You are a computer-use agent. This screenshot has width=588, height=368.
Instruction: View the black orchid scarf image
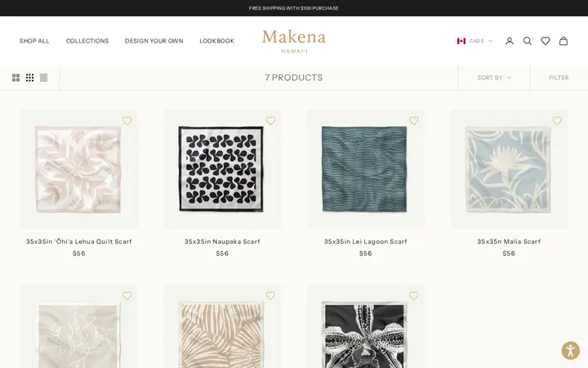(366, 326)
